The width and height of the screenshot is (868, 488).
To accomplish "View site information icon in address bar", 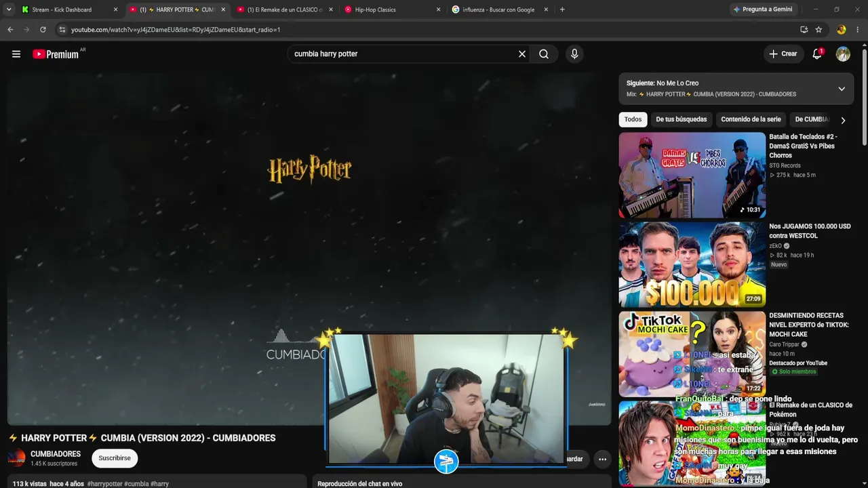I will click(62, 30).
